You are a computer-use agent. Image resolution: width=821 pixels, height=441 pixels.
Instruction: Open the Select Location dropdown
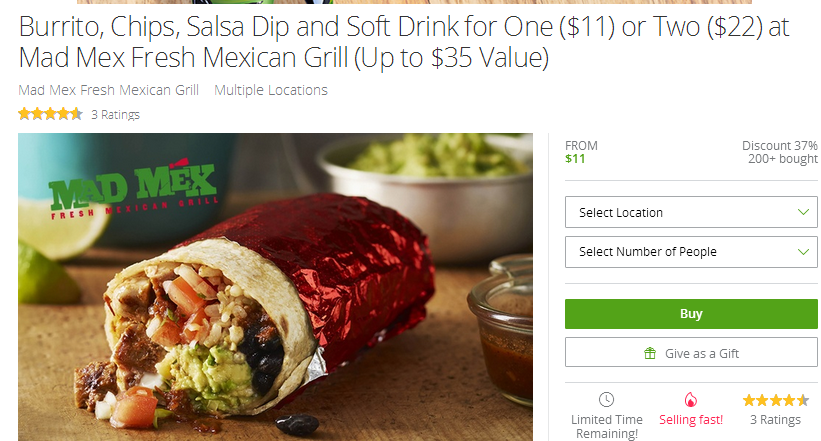(x=691, y=212)
